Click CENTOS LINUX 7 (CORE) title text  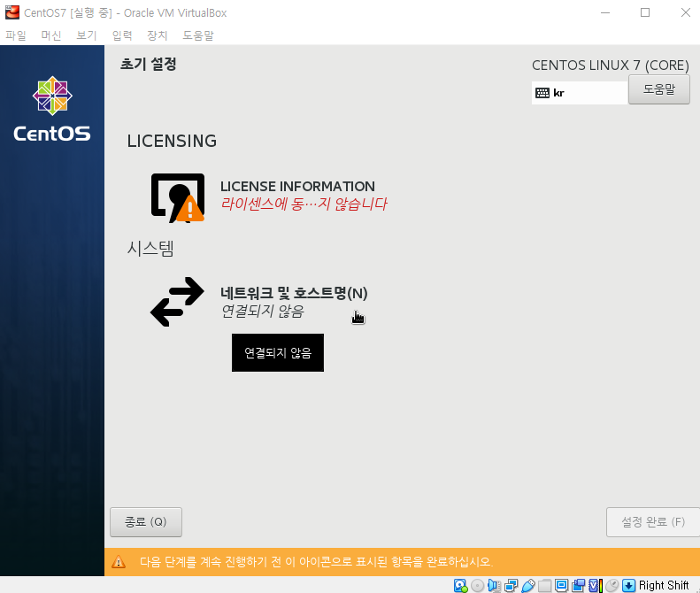coord(611,65)
